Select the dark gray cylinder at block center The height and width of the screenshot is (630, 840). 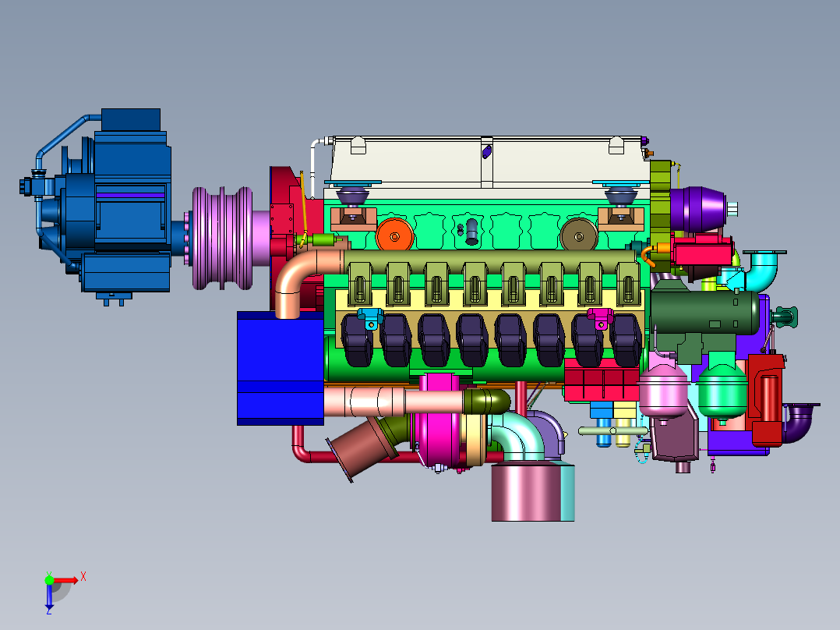(471, 232)
